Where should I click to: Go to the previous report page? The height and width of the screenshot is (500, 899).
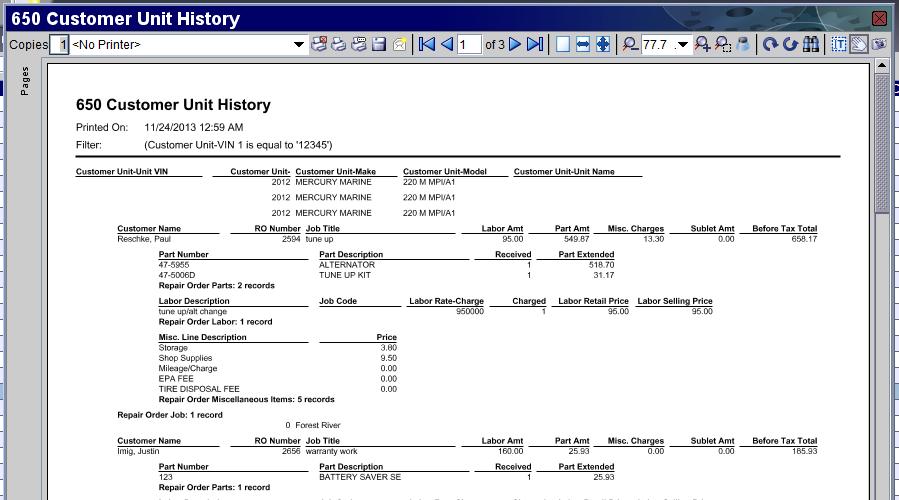tap(447, 44)
